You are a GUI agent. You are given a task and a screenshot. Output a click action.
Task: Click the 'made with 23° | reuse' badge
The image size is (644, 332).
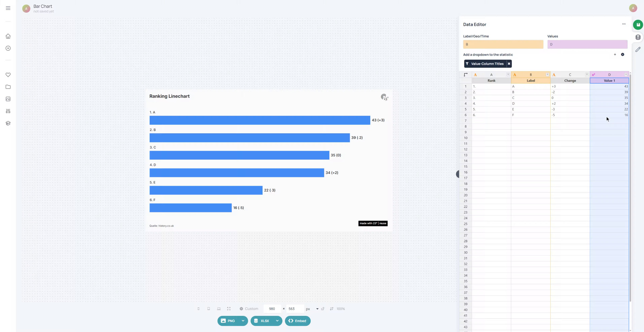pos(373,223)
